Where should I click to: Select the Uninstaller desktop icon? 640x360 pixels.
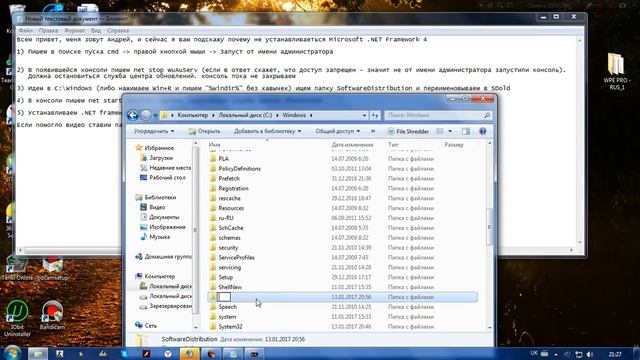[x=17, y=318]
